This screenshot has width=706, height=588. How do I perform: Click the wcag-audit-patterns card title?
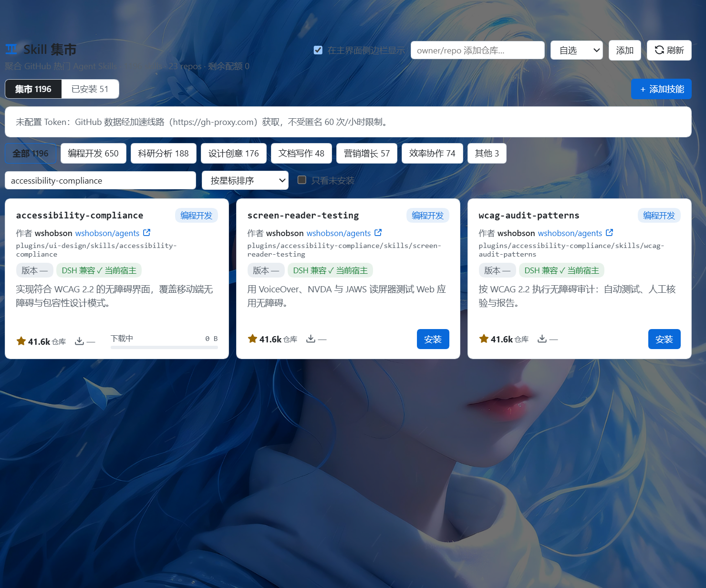click(x=529, y=216)
